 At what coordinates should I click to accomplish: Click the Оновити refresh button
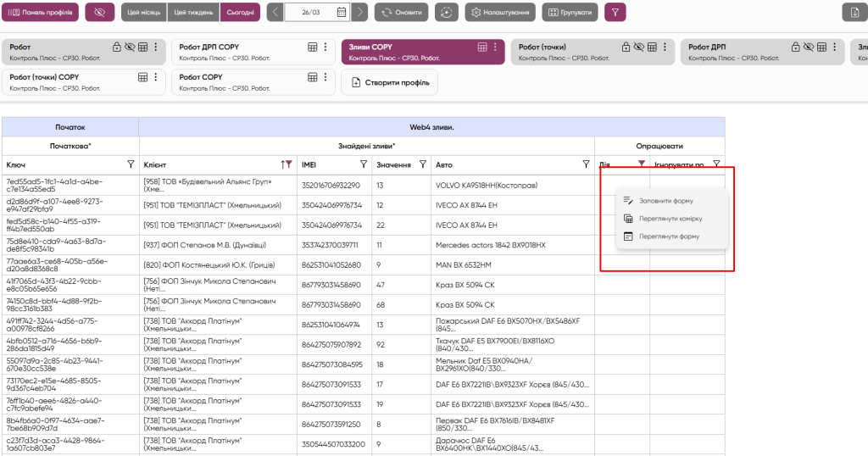pyautogui.click(x=401, y=12)
